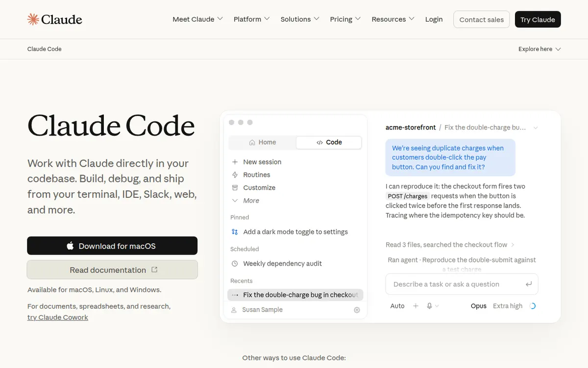
Task: Expand the Resources menu
Action: coord(393,19)
